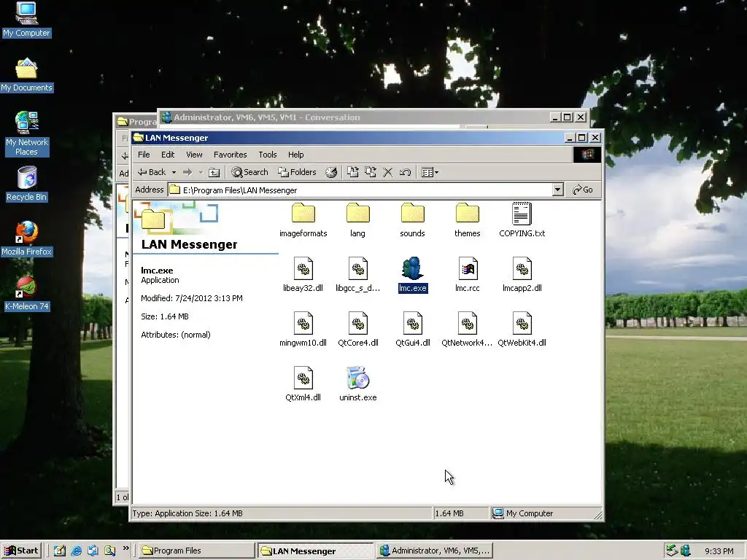747x560 pixels.
Task: Select lmcapp2.dll file
Action: [522, 275]
